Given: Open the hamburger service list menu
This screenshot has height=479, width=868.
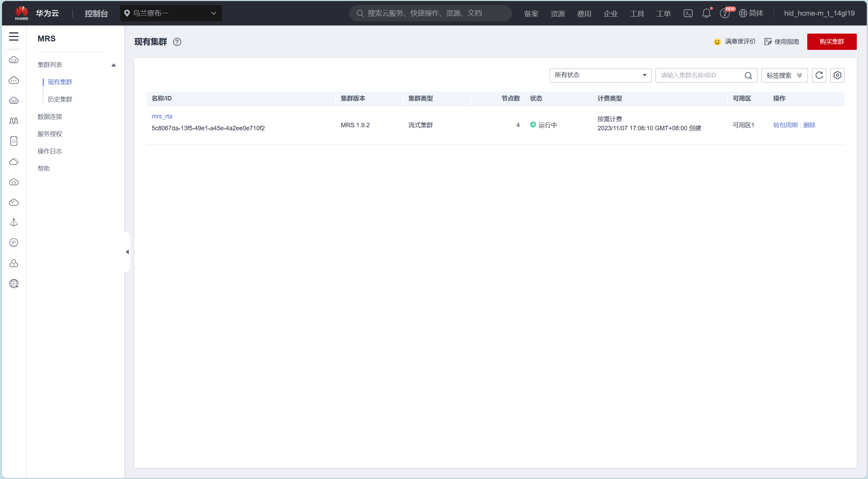Looking at the screenshot, I should [14, 36].
